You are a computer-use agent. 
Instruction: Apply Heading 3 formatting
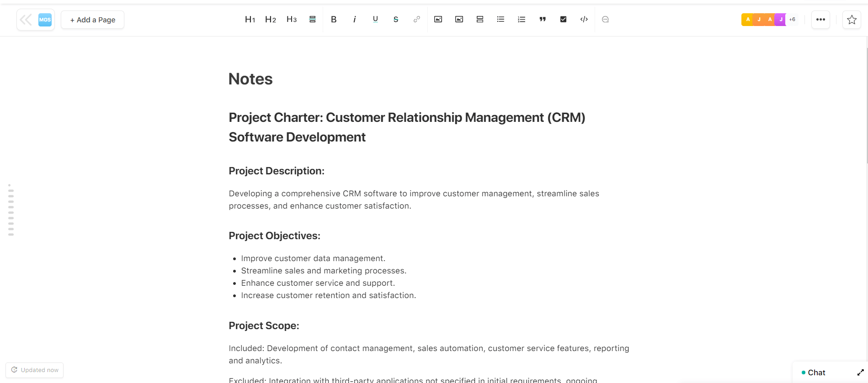pos(291,19)
